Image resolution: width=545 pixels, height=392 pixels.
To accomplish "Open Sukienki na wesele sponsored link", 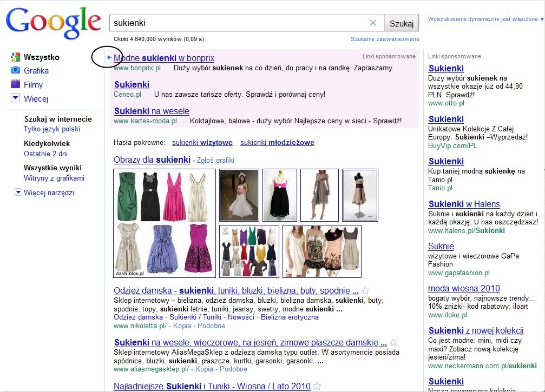I will click(152, 111).
